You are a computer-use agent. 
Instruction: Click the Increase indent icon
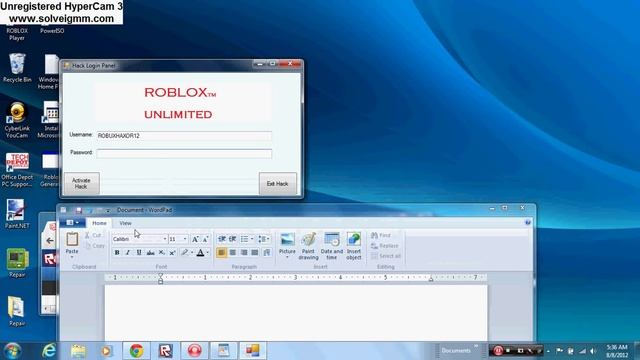[x=232, y=239]
